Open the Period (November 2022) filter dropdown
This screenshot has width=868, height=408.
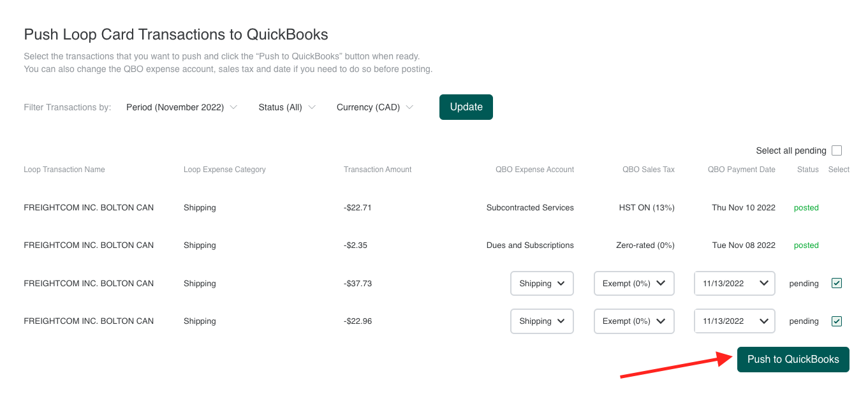pos(181,107)
